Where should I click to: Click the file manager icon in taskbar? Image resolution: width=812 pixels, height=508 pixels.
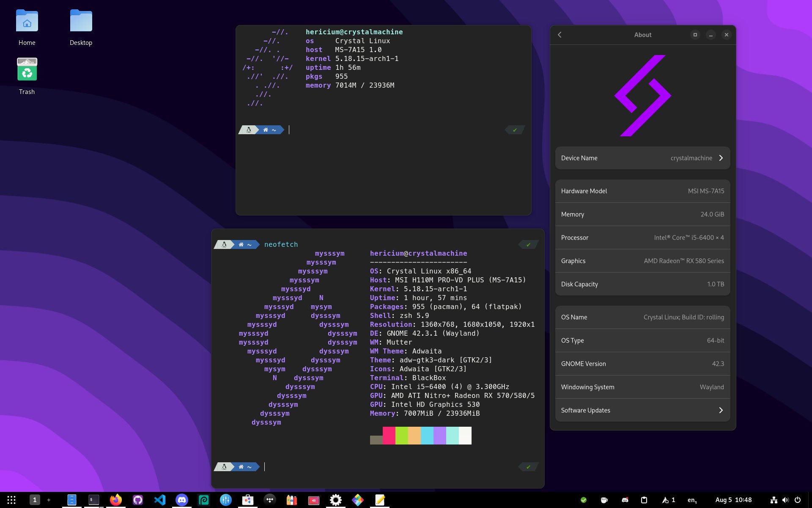pos(71,500)
